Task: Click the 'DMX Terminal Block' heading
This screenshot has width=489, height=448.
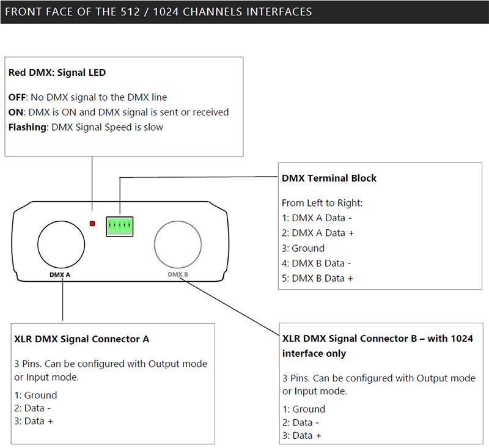Action: click(329, 178)
